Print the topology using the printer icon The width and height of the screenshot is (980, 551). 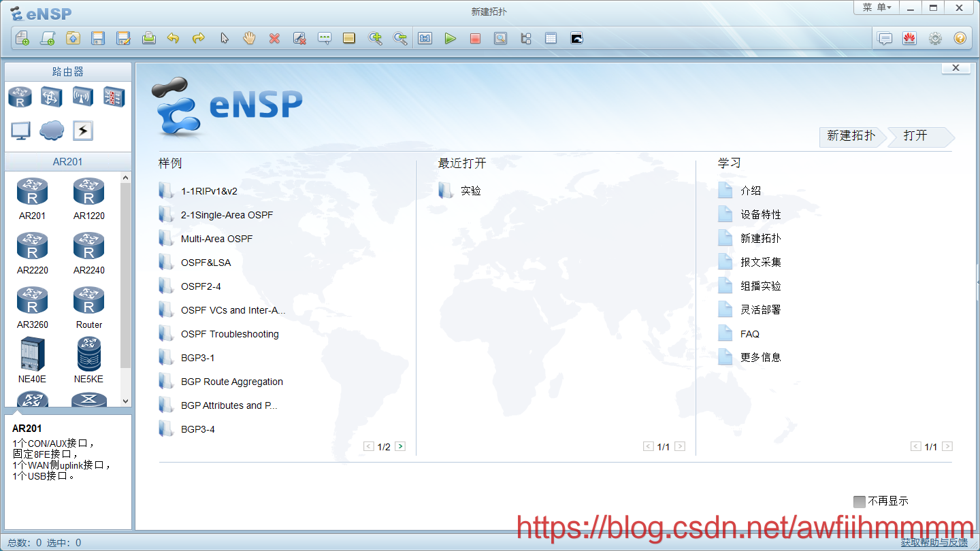[x=148, y=38]
